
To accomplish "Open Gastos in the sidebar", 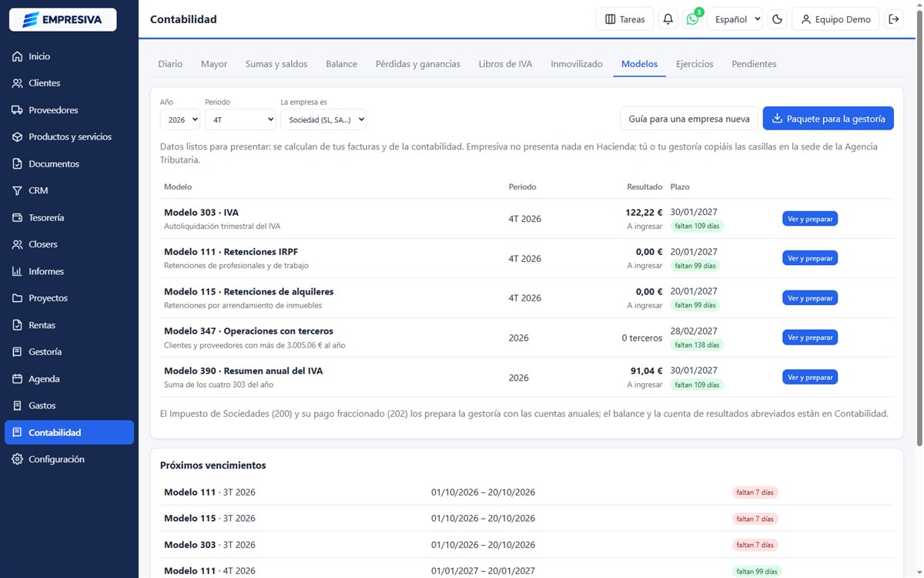I will (x=69, y=405).
